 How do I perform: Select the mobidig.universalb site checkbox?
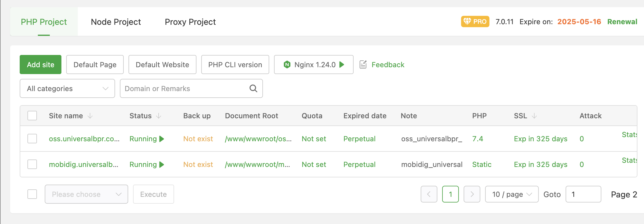(32, 164)
